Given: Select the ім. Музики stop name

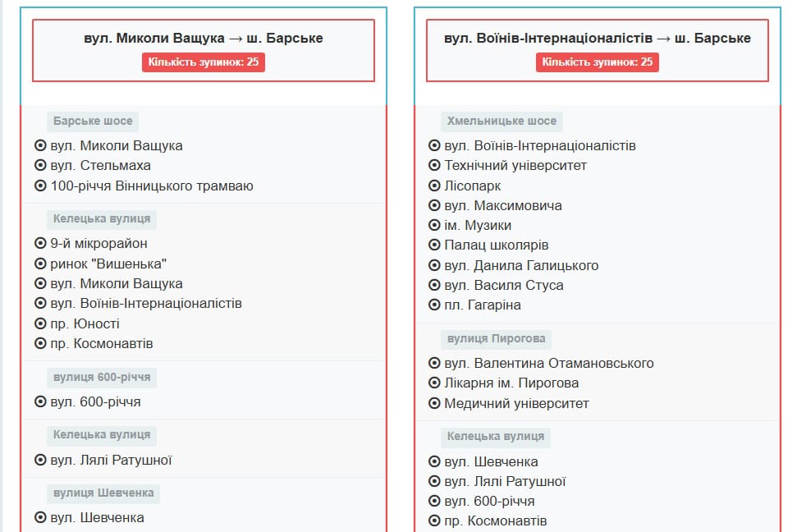Looking at the screenshot, I should 477,226.
